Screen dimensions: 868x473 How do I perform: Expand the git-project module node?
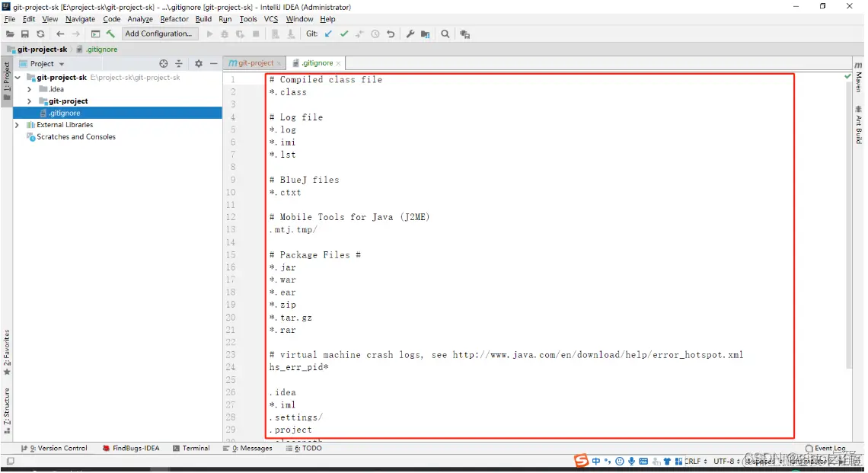(x=30, y=101)
